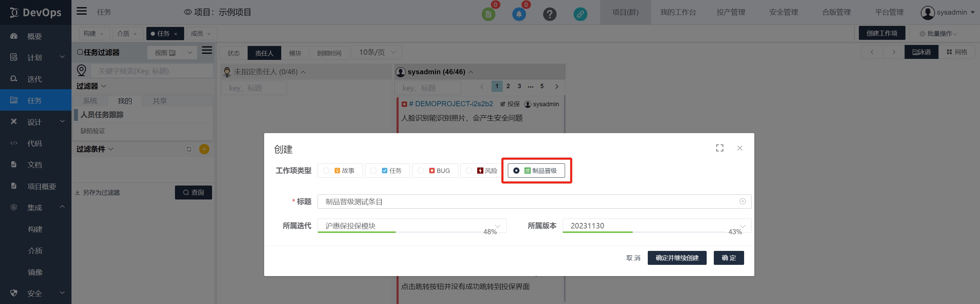Select the BUG work item type
The image size is (980, 304).
pos(434,171)
